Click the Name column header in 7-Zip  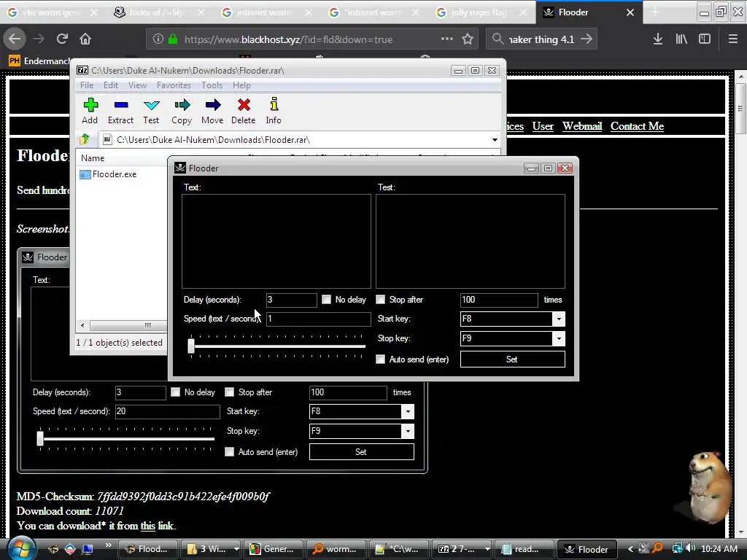93,158
